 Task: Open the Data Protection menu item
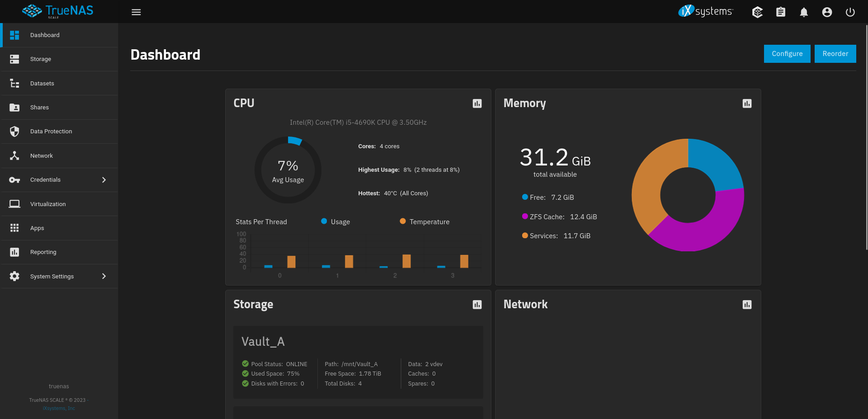click(60, 132)
